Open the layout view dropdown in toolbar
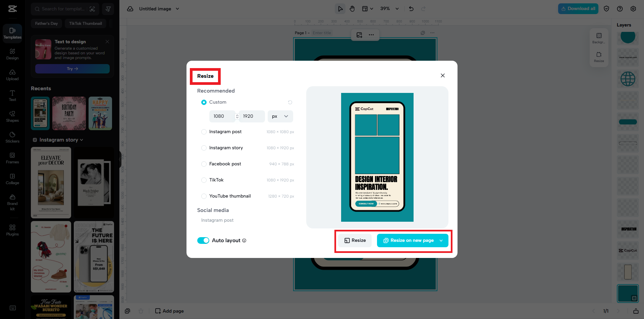Image resolution: width=644 pixels, height=319 pixels. tap(368, 9)
